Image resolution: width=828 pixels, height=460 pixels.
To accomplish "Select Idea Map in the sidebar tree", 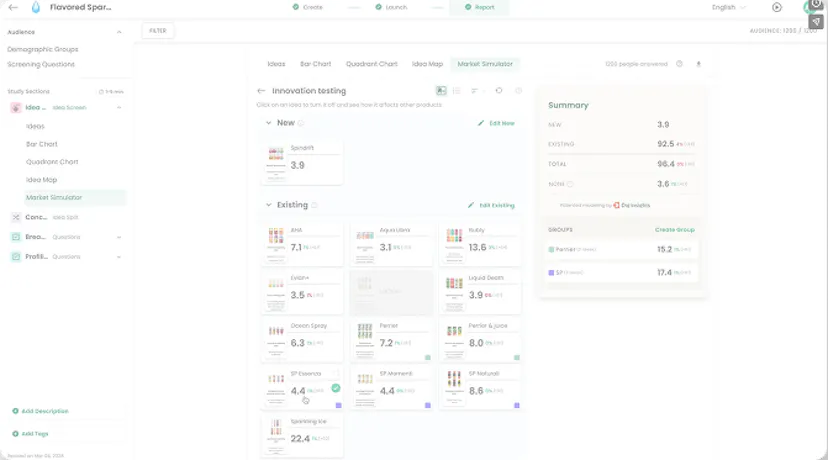I will [41, 180].
